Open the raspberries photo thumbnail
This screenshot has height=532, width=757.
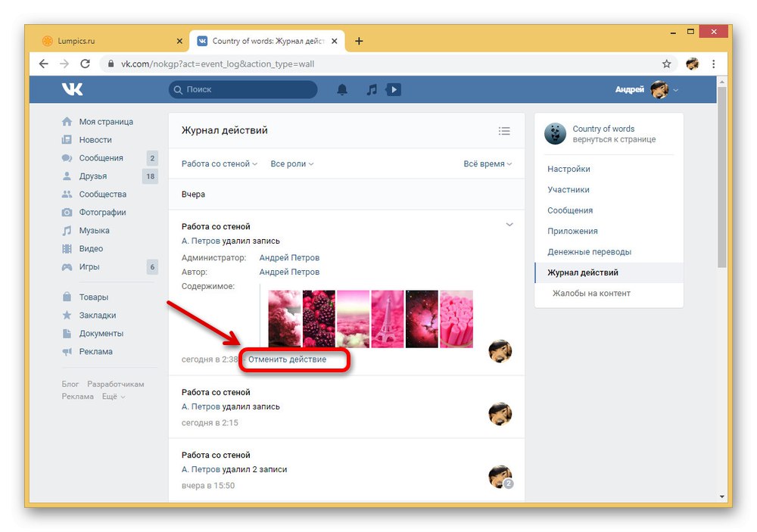pos(319,319)
